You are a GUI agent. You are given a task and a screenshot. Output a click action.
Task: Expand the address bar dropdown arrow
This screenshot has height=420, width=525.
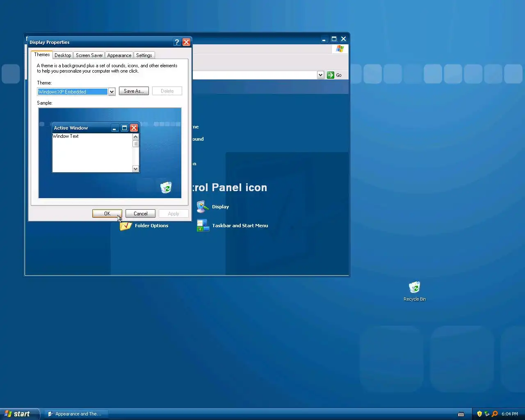tap(321, 75)
